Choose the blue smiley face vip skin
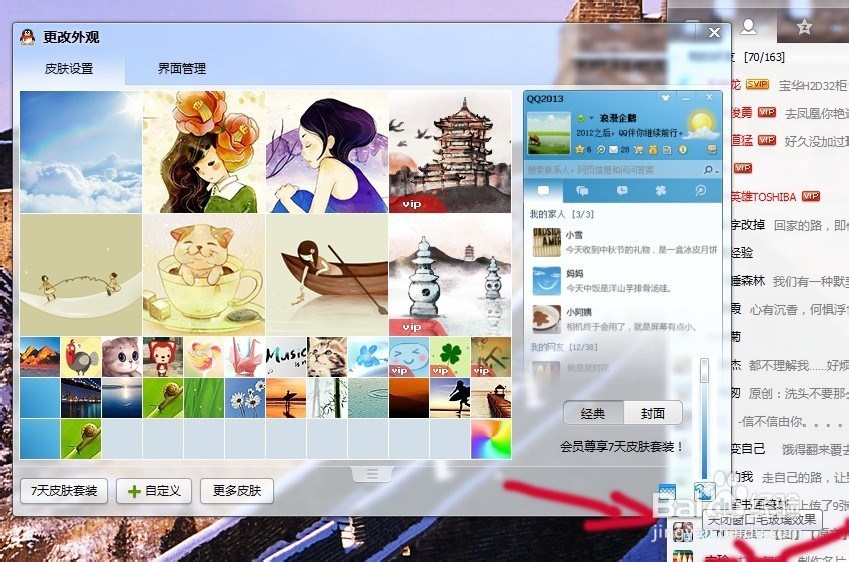Screen dimensions: 849x562 [x=409, y=357]
